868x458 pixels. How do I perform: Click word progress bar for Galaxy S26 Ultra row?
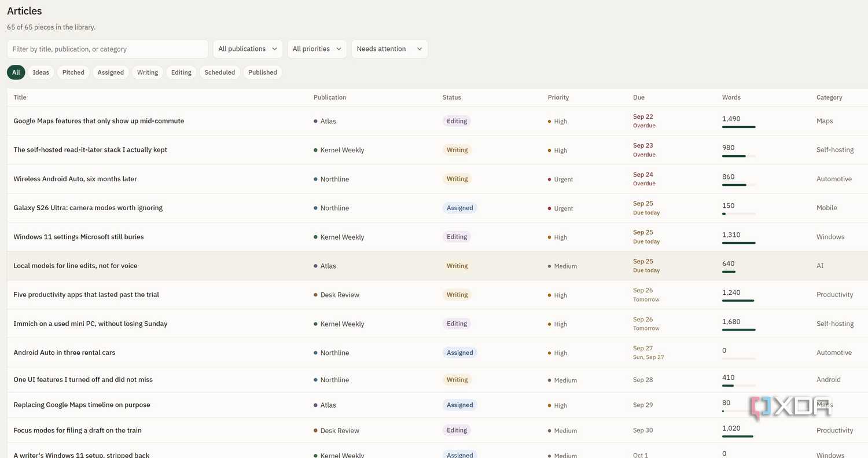[x=739, y=214]
